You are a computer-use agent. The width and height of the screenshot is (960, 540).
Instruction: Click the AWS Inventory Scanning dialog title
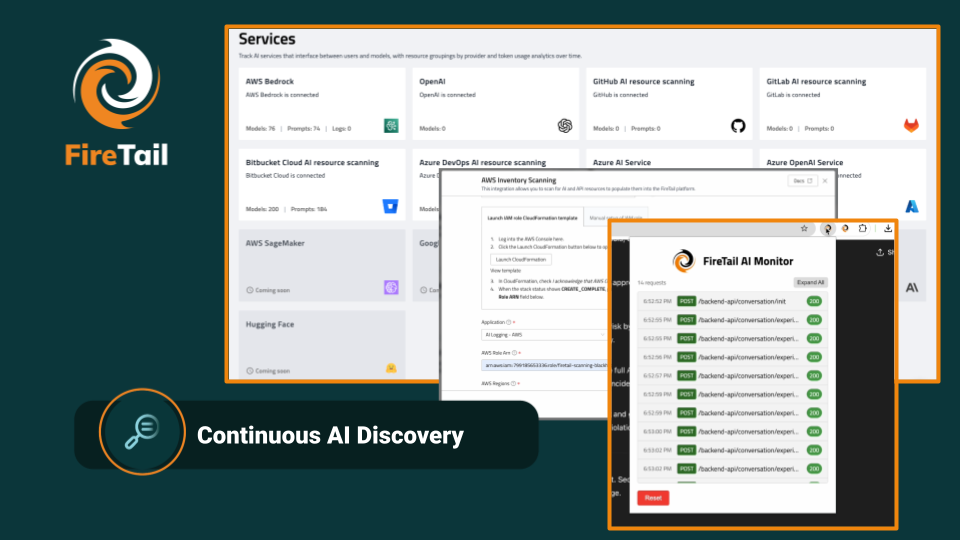pyautogui.click(x=519, y=180)
